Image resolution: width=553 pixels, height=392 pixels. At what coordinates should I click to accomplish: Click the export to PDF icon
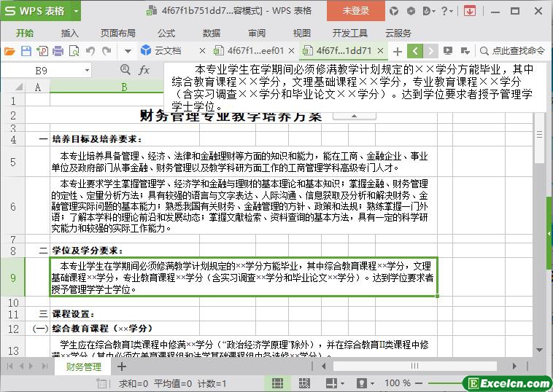point(42,52)
